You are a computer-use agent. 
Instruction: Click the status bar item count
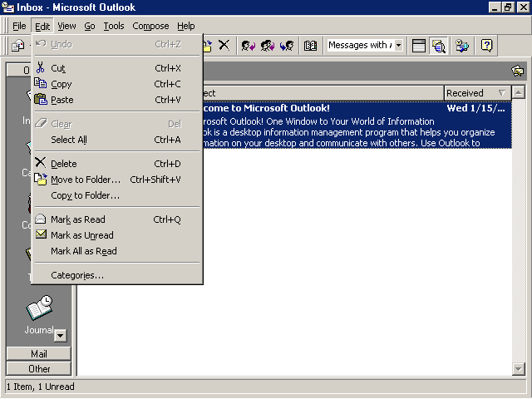(41, 387)
